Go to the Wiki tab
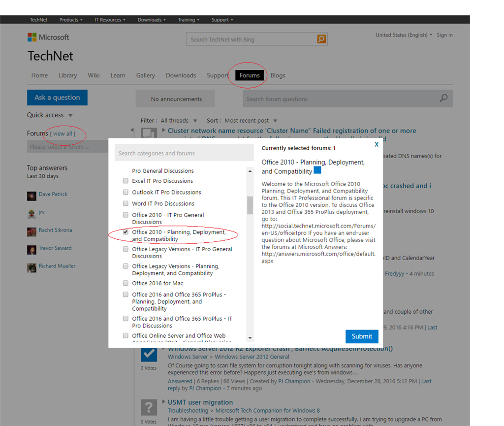Viewport: 504px width, 426px height. click(94, 75)
